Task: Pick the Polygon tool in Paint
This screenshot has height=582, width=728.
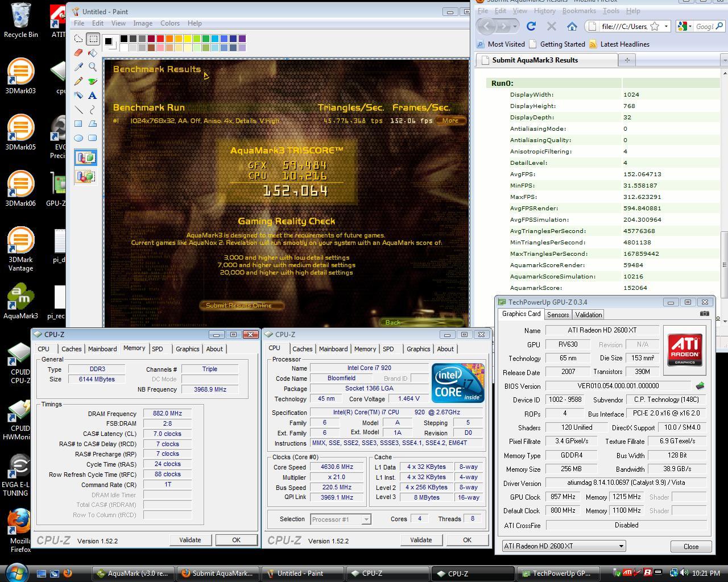Action: 93,124
